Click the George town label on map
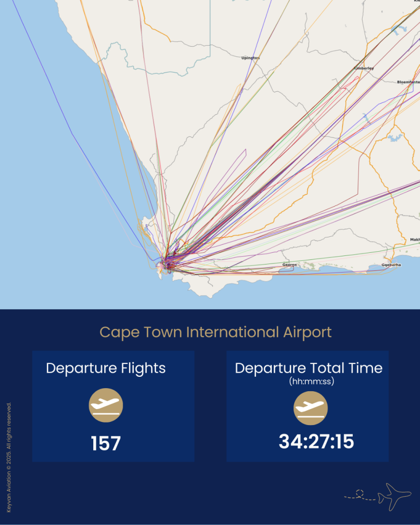 289,265
